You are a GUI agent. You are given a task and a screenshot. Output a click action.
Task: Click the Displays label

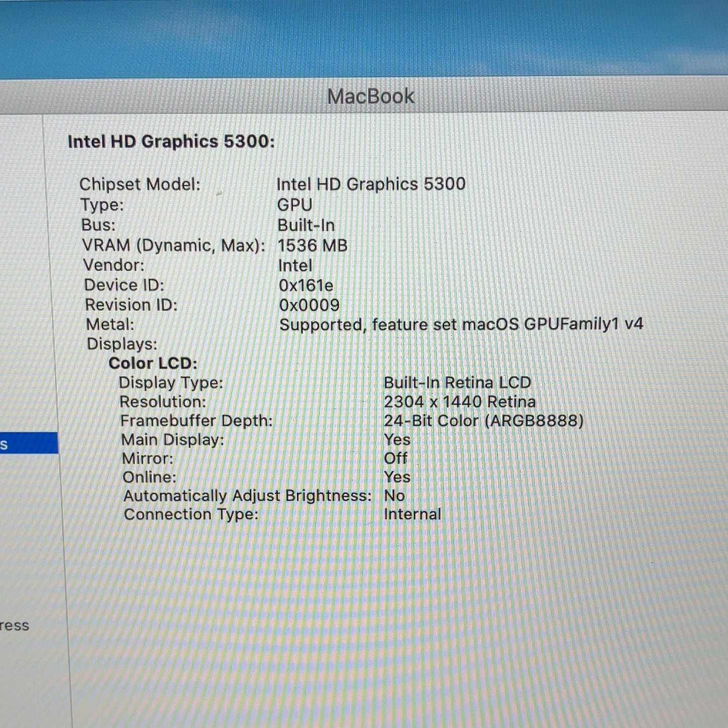tap(122, 344)
